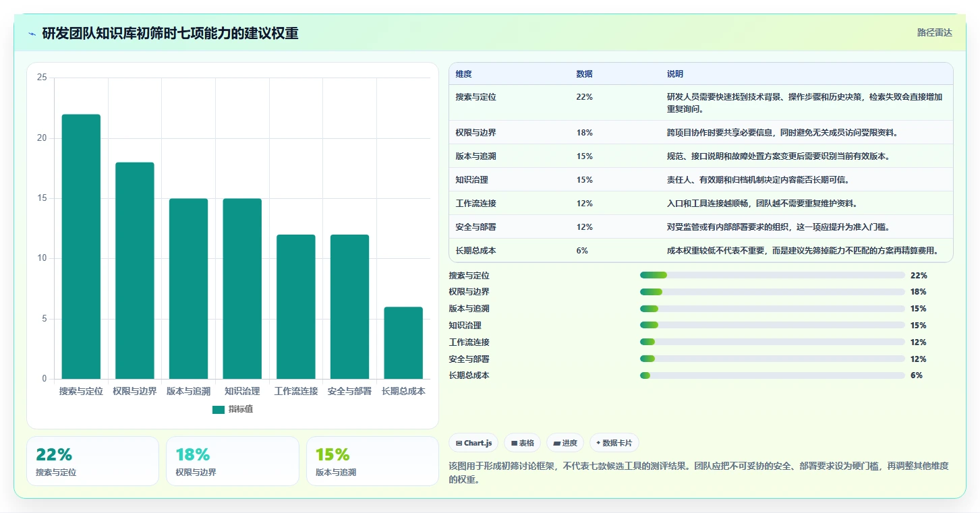This screenshot has width=980, height=513.
Task: Click 长期总成本 label on the chart axis
Action: pos(403,391)
